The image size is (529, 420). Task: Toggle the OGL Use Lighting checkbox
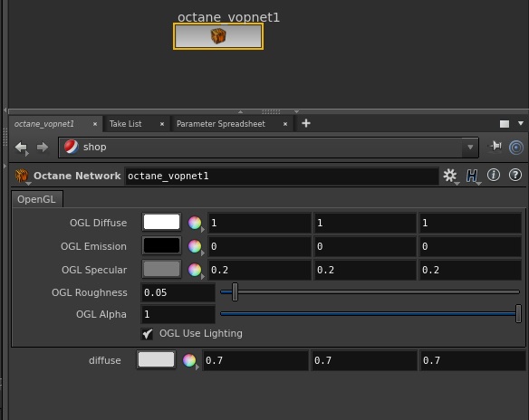(x=147, y=334)
